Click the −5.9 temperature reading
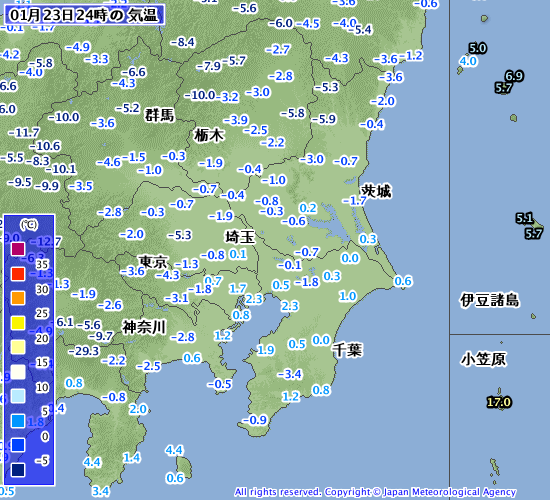The height and width of the screenshot is (500, 550). pyautogui.click(x=324, y=119)
